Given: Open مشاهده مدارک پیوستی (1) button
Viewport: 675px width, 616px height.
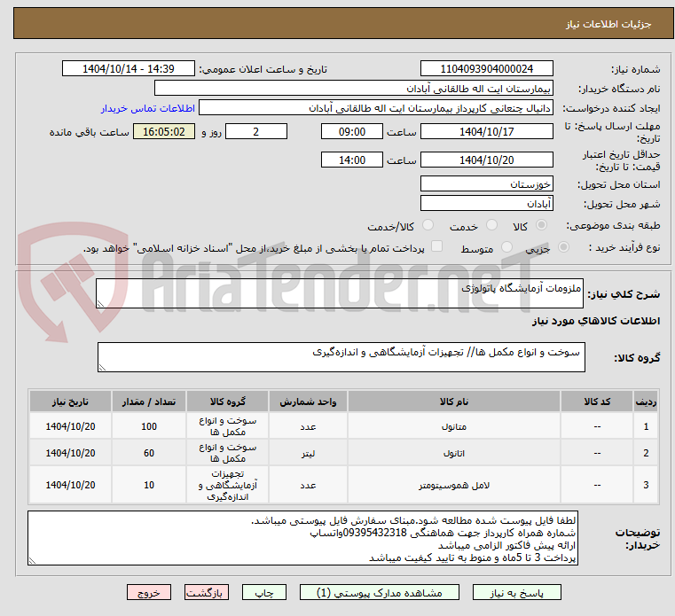Looking at the screenshot, I should [x=380, y=592].
